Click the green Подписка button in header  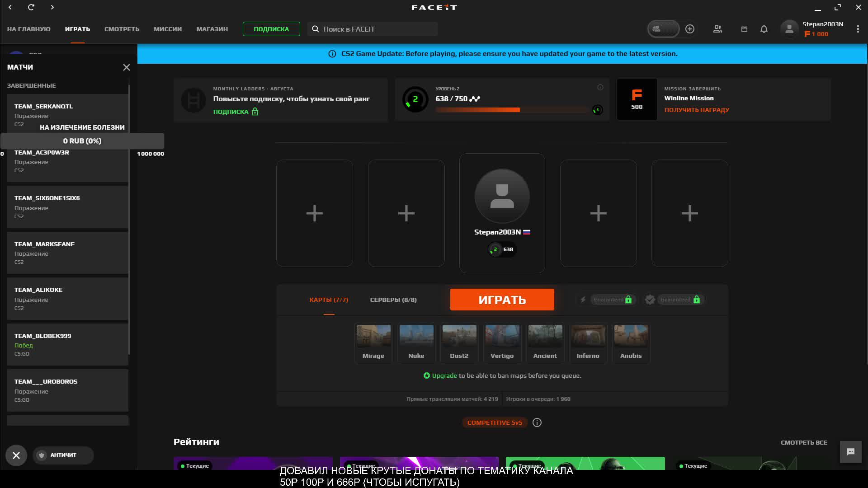[271, 29]
